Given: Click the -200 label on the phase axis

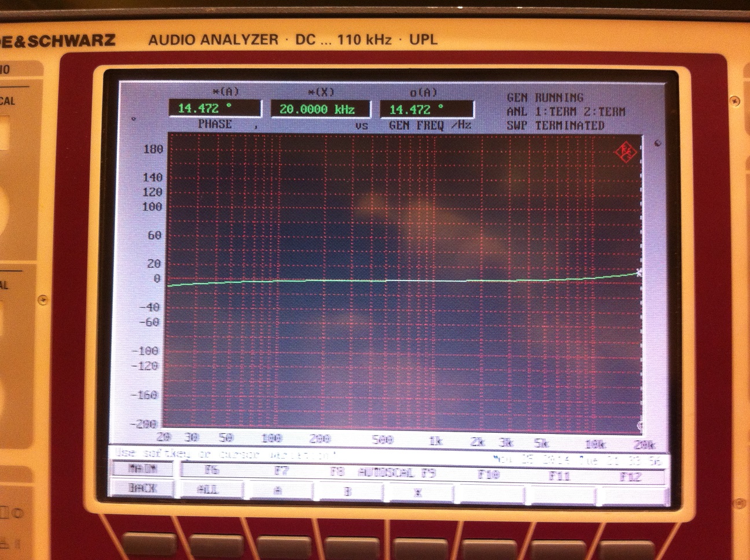Looking at the screenshot, I should [144, 423].
